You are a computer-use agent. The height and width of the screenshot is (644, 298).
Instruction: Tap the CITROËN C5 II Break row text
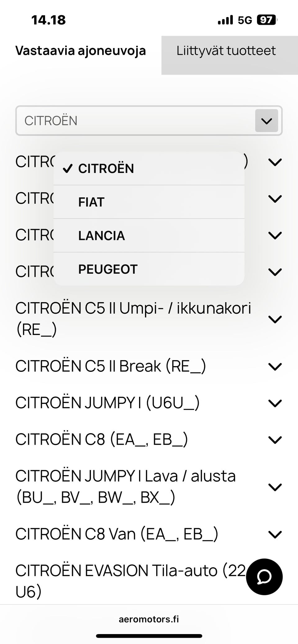[111, 366]
